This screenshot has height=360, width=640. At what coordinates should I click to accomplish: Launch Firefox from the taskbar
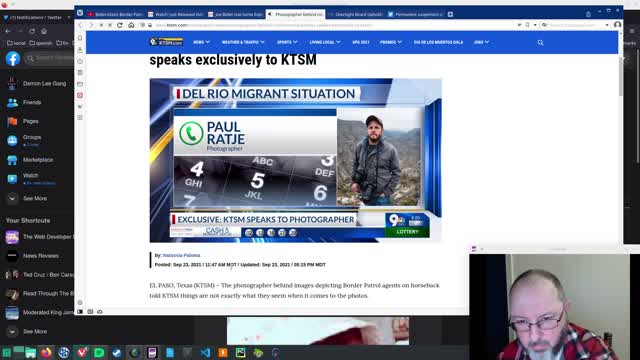pos(46,352)
